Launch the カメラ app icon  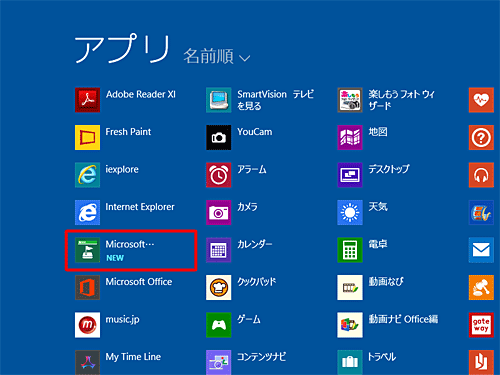(x=219, y=212)
